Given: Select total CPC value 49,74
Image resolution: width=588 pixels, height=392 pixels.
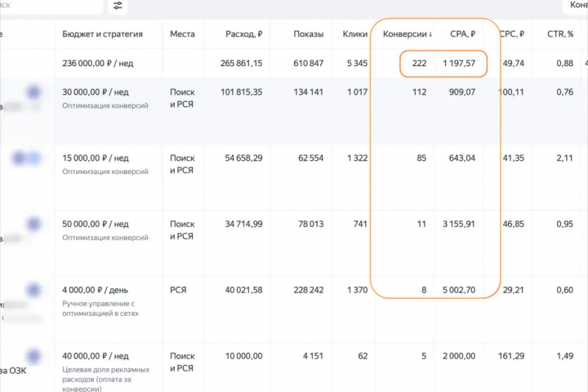Looking at the screenshot, I should [514, 64].
